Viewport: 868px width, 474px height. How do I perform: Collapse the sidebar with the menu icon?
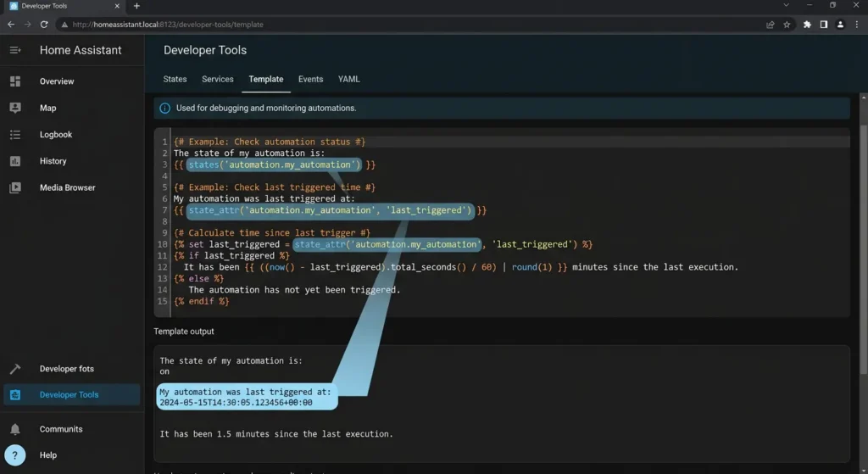[15, 50]
